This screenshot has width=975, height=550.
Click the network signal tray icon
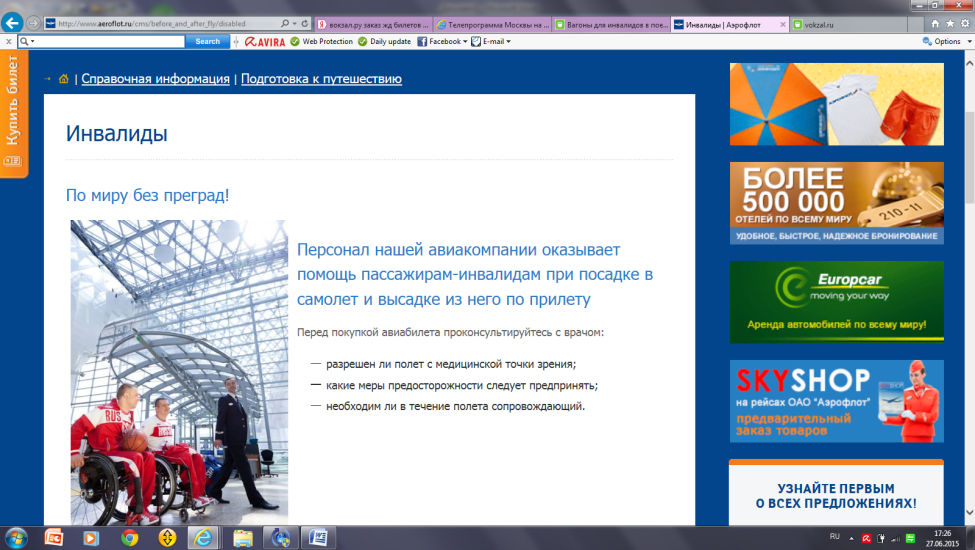point(895,539)
